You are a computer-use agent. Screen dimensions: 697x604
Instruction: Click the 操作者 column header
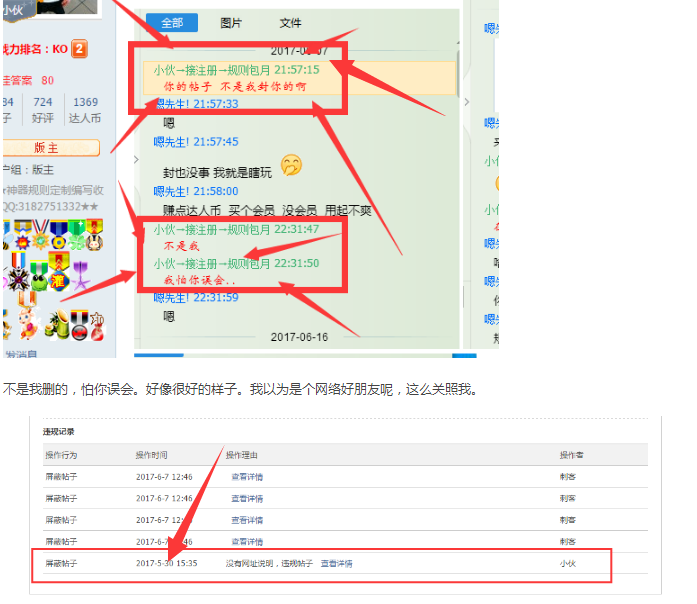[572, 455]
